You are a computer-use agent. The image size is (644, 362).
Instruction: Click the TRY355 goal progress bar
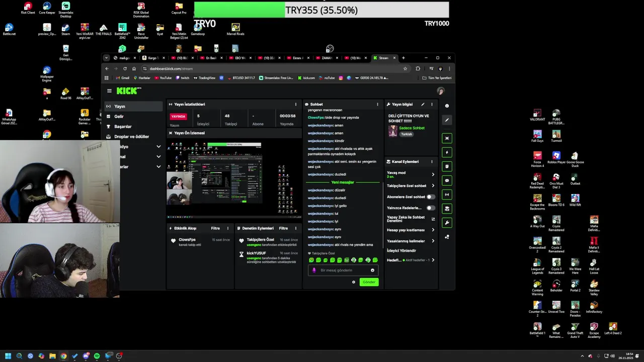pyautogui.click(x=321, y=10)
